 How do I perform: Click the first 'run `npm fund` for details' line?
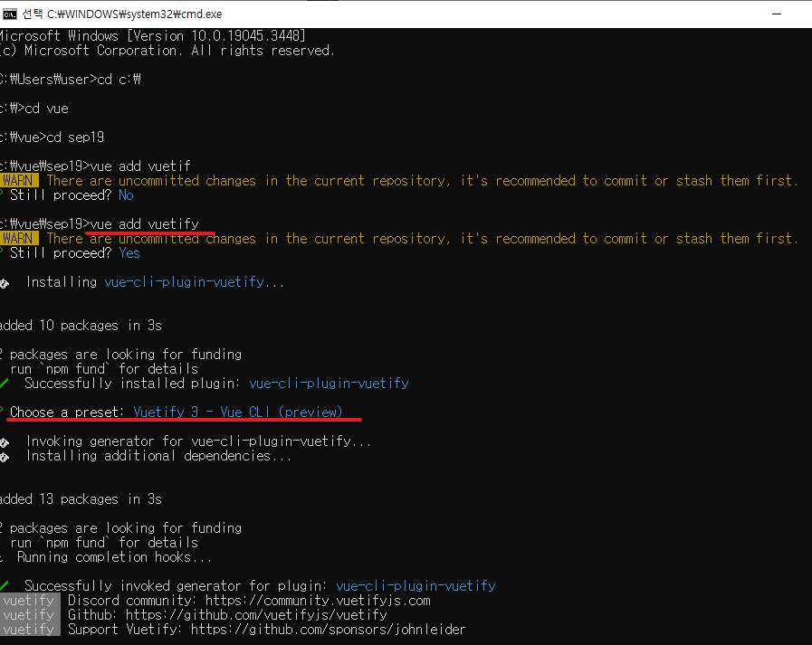[104, 369]
